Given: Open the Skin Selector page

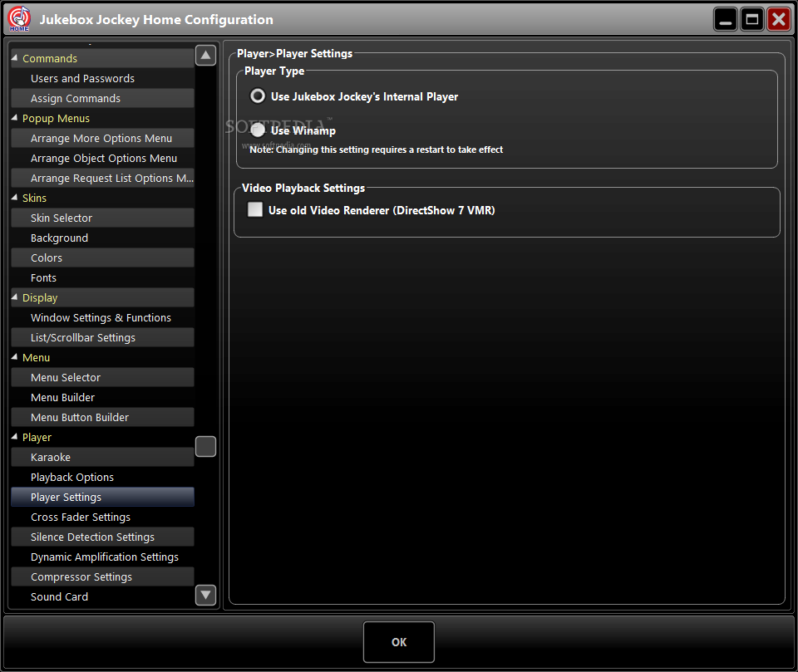Looking at the screenshot, I should pyautogui.click(x=103, y=218).
